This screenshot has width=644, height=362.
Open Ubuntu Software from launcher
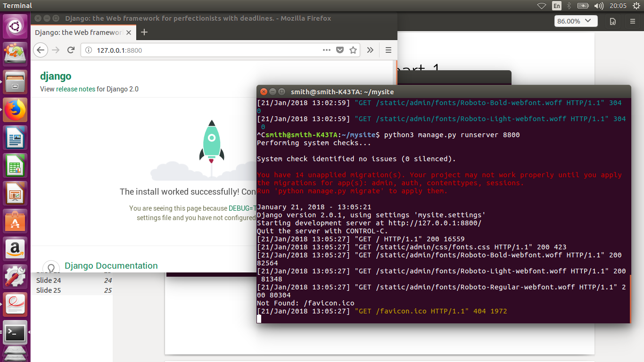(16, 222)
